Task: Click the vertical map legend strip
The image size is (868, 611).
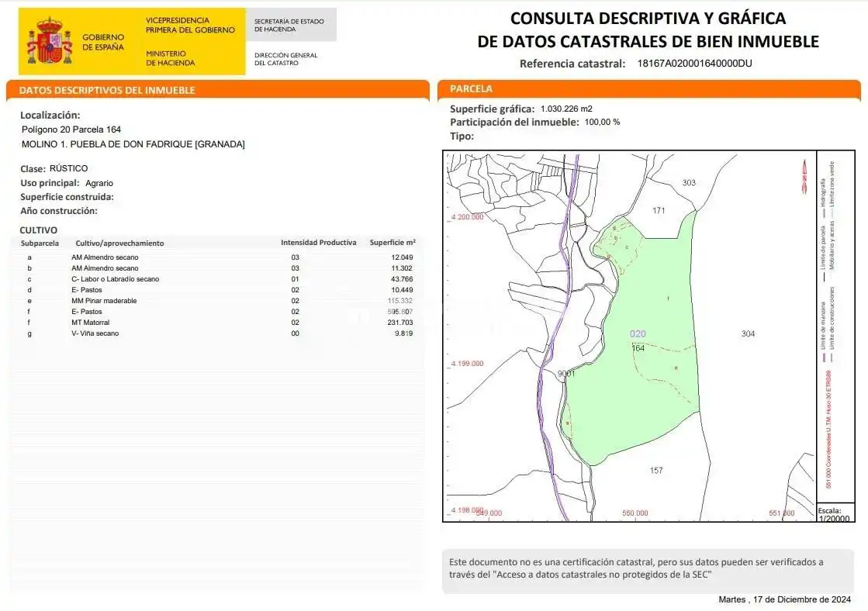Action: (x=836, y=328)
